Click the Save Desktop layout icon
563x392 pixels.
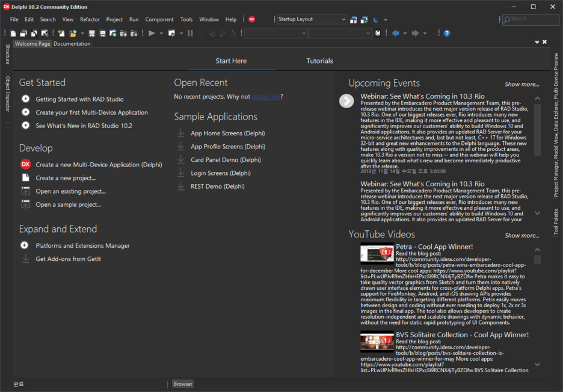[353, 20]
